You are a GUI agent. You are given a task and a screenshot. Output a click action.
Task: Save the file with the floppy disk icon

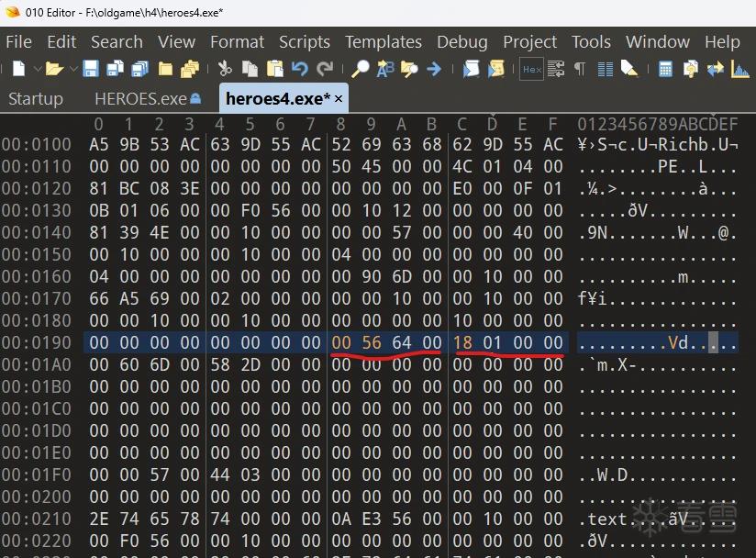[x=90, y=69]
